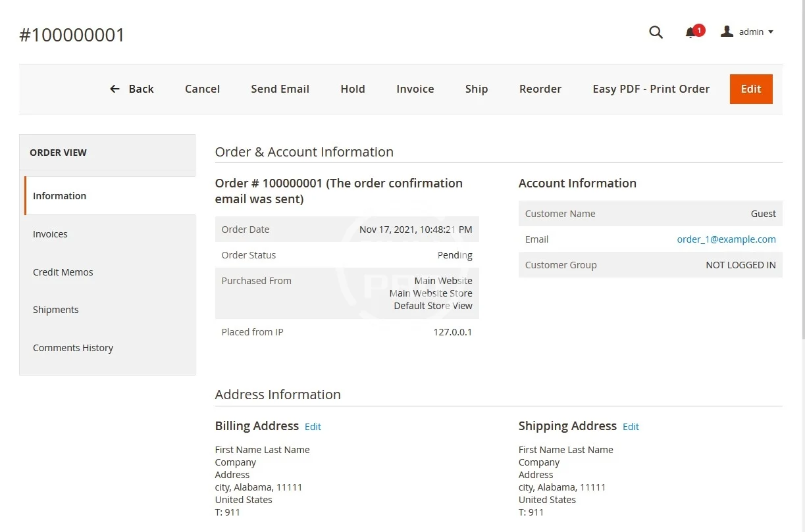Cancel the order

[202, 89]
